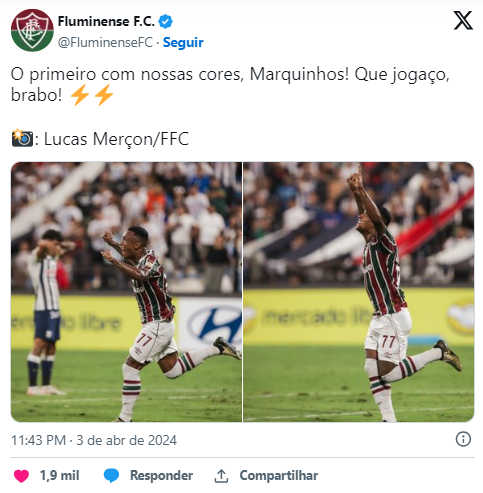Click the tweet text mentioning Marquinhos
483x493 pixels.
click(x=230, y=84)
